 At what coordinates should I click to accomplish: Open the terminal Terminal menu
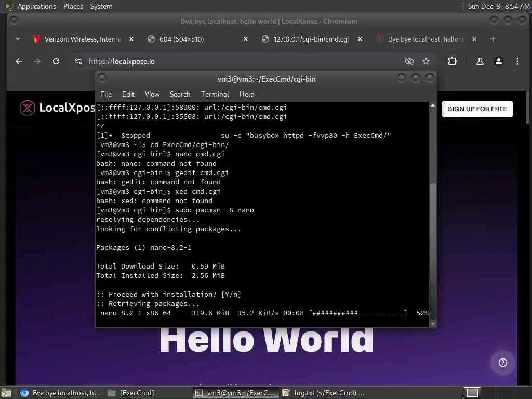(215, 95)
